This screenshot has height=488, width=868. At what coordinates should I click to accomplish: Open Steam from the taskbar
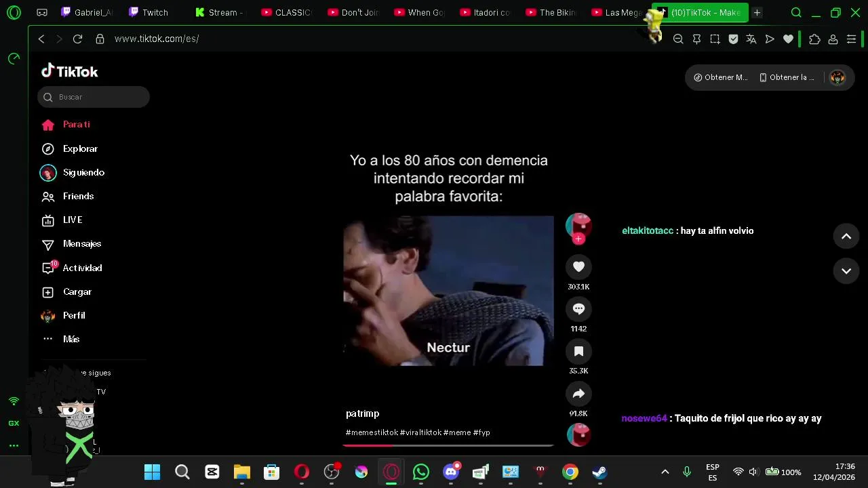tap(600, 472)
